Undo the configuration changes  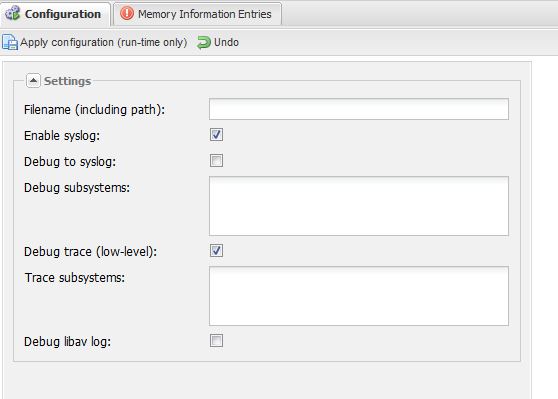[x=218, y=42]
